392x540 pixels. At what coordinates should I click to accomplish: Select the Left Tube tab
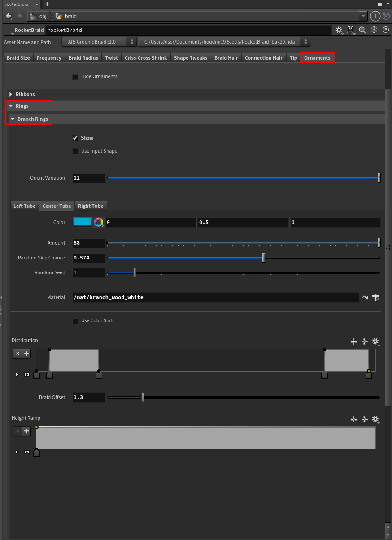24,206
